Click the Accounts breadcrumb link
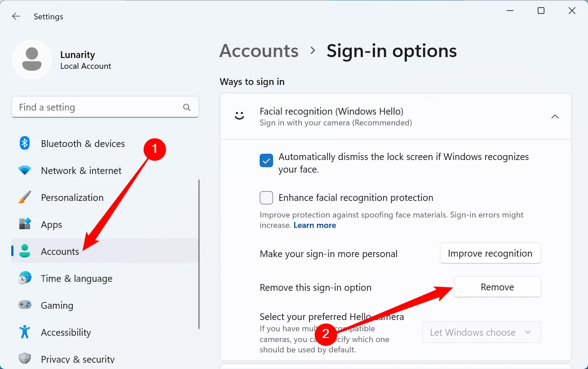 pos(259,51)
